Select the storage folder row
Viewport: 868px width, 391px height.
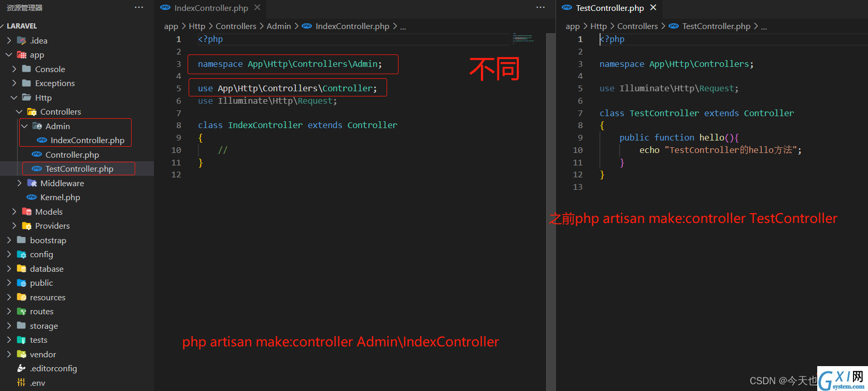77,326
